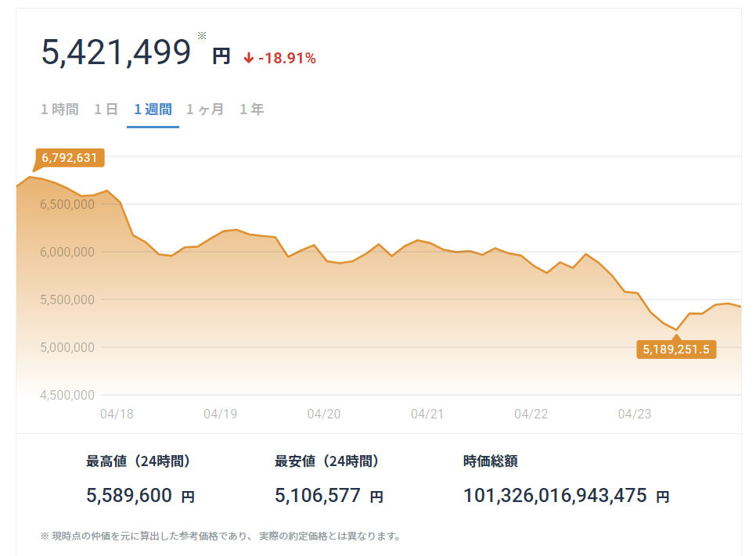Click the footnote about reference price
Viewport: 756px width, 556px height.
point(221,536)
